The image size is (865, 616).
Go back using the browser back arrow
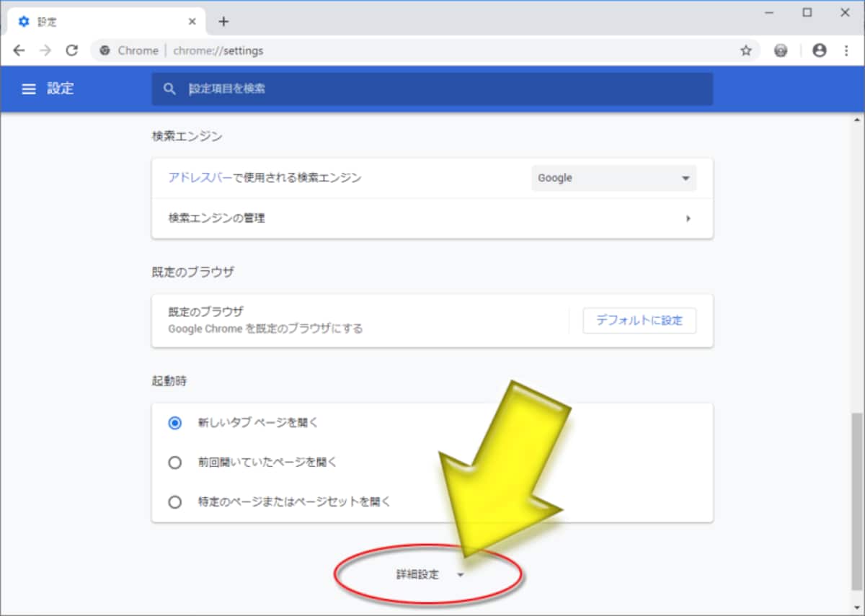point(19,50)
